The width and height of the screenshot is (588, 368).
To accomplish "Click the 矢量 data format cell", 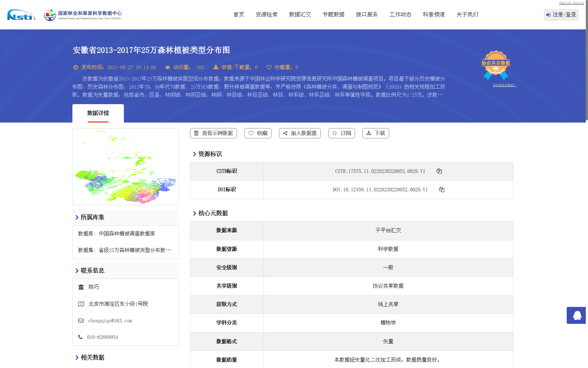I will [388, 342].
